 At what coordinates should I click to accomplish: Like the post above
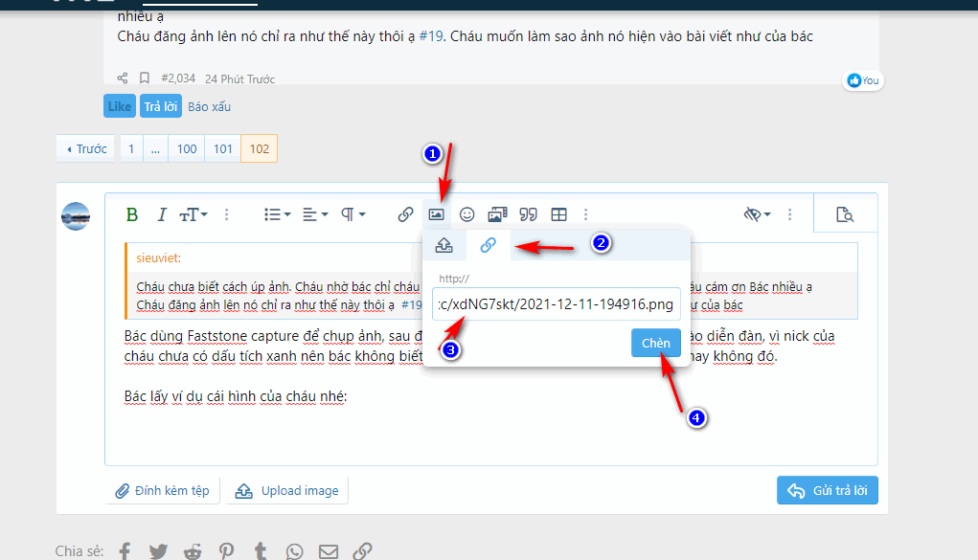pos(119,106)
